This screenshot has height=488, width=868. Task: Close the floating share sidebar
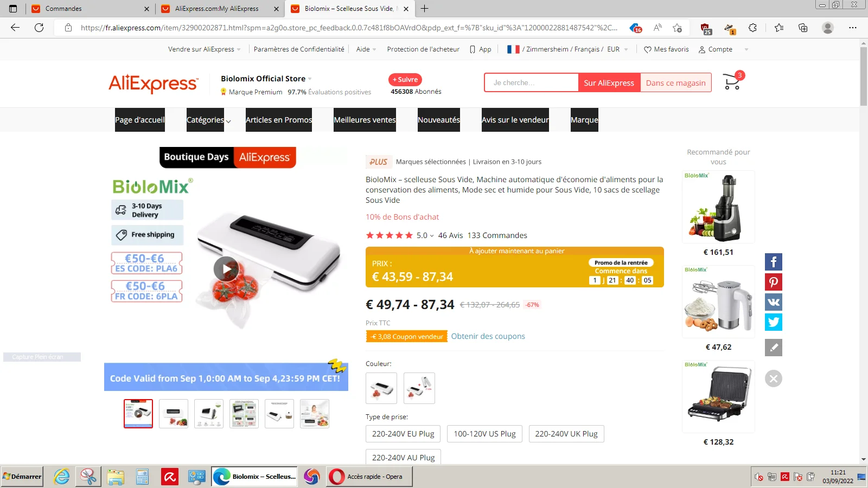[x=774, y=378]
